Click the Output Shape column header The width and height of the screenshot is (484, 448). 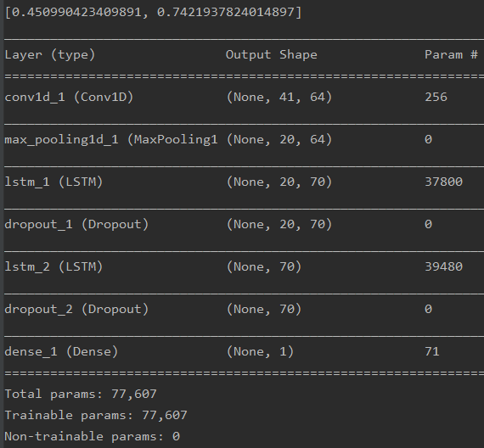pyautogui.click(x=272, y=55)
